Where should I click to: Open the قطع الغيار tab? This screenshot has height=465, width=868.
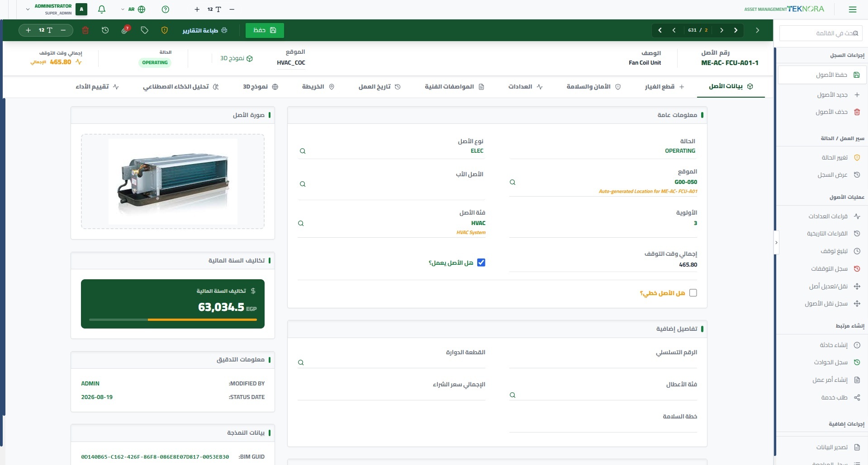pyautogui.click(x=664, y=86)
